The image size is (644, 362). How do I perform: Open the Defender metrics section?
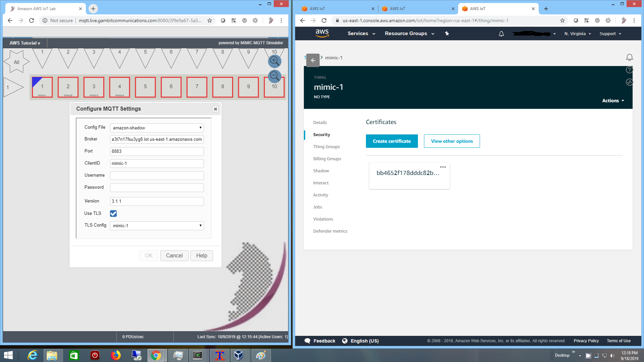[x=330, y=231]
